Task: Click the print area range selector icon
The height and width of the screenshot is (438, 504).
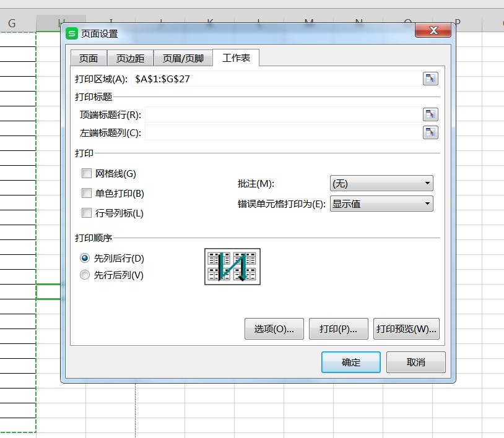Action: point(430,78)
